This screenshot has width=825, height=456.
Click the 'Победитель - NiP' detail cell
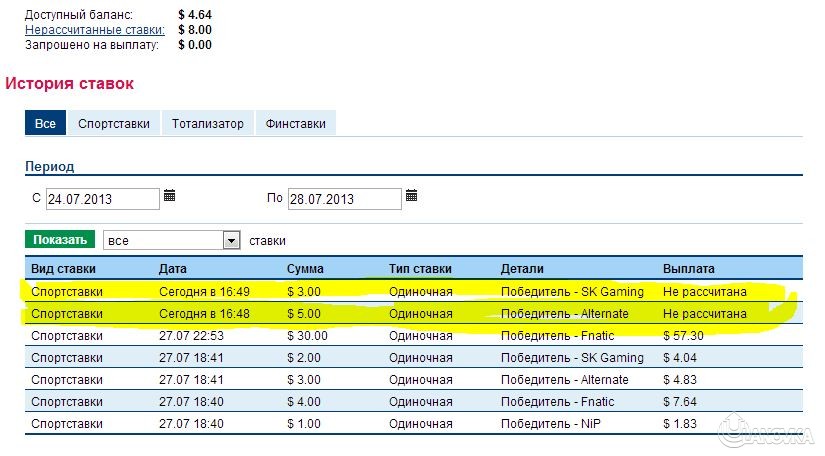point(551,424)
